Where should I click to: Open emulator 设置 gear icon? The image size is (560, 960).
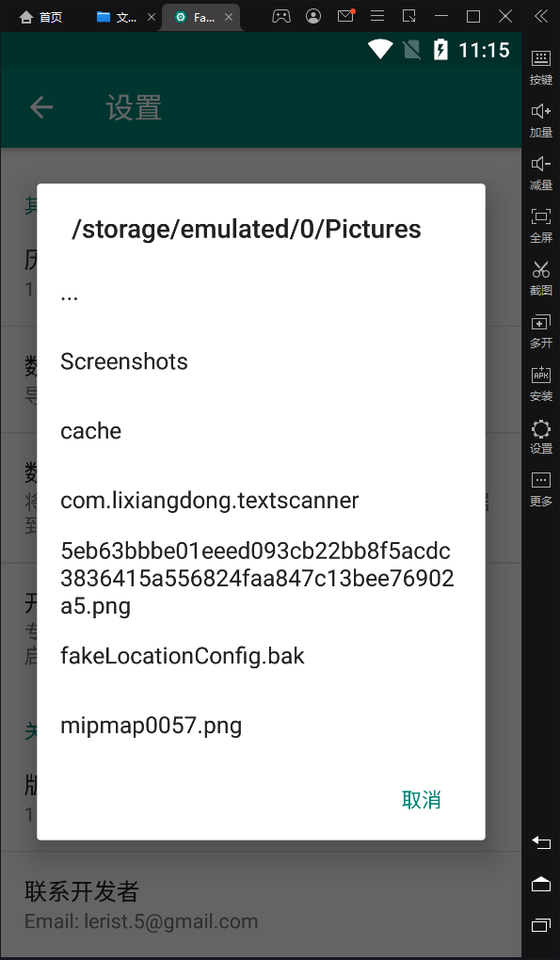coord(540,437)
